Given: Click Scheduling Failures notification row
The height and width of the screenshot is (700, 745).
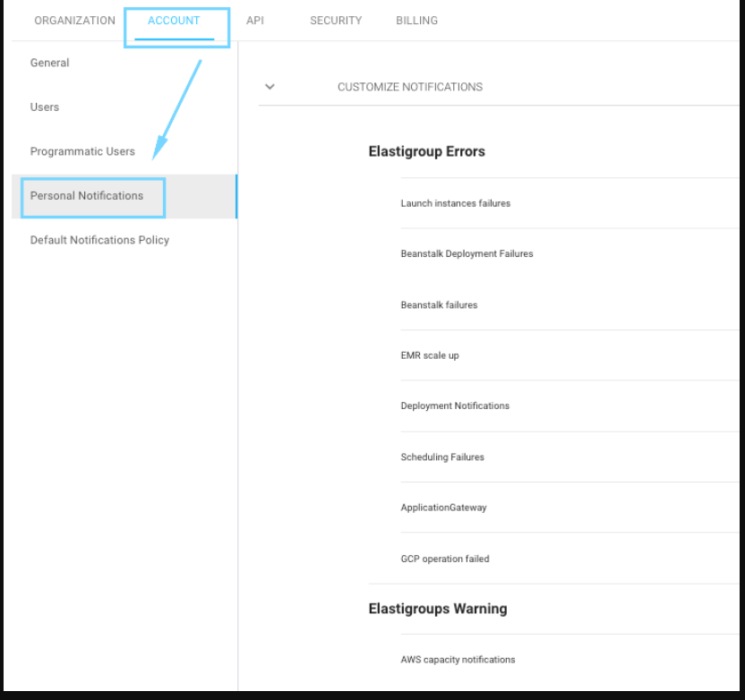Looking at the screenshot, I should [442, 457].
